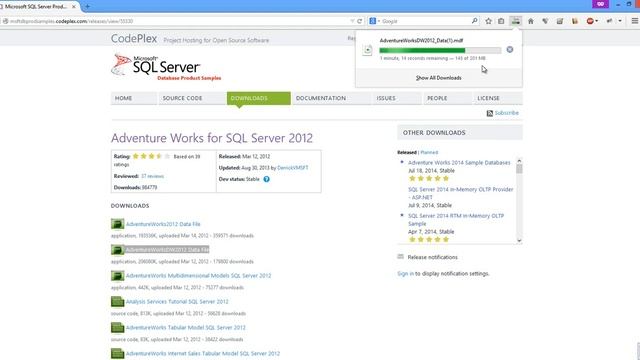Click the purple mask icon in title bar

point(600,4)
